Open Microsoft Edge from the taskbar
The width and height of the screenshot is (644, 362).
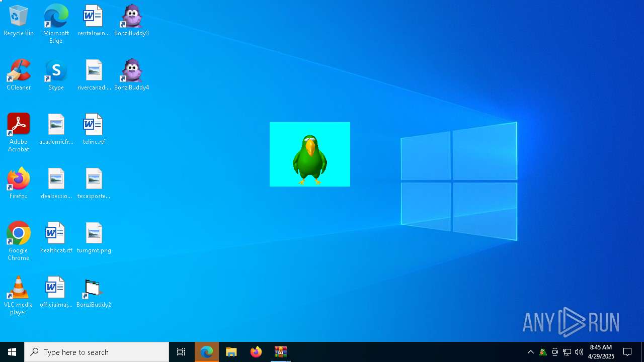[x=207, y=352]
